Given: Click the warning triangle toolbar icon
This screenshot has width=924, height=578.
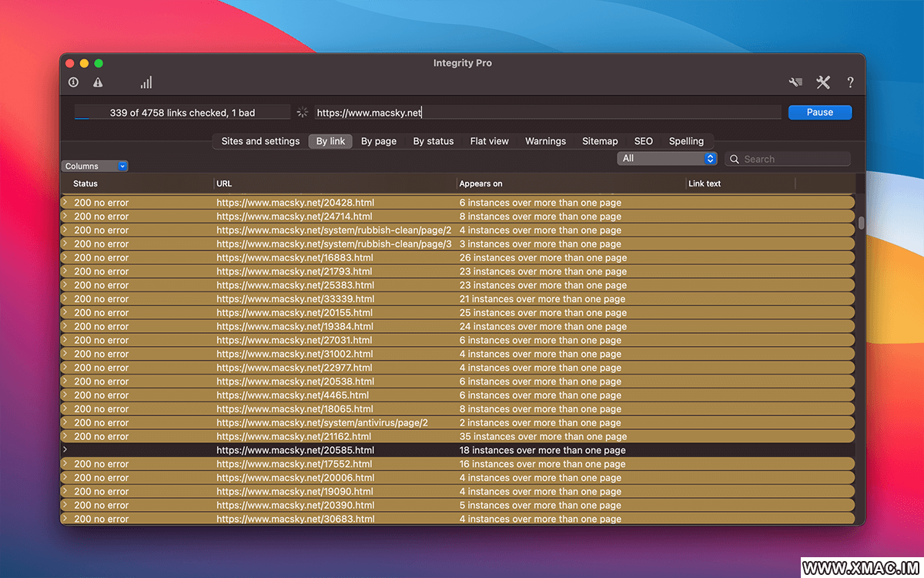Looking at the screenshot, I should (x=98, y=82).
